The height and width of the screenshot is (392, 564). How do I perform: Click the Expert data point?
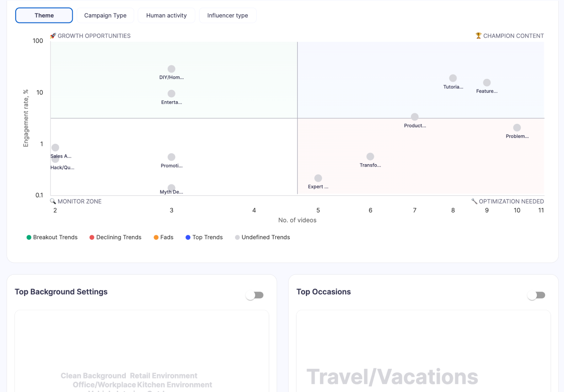(318, 178)
